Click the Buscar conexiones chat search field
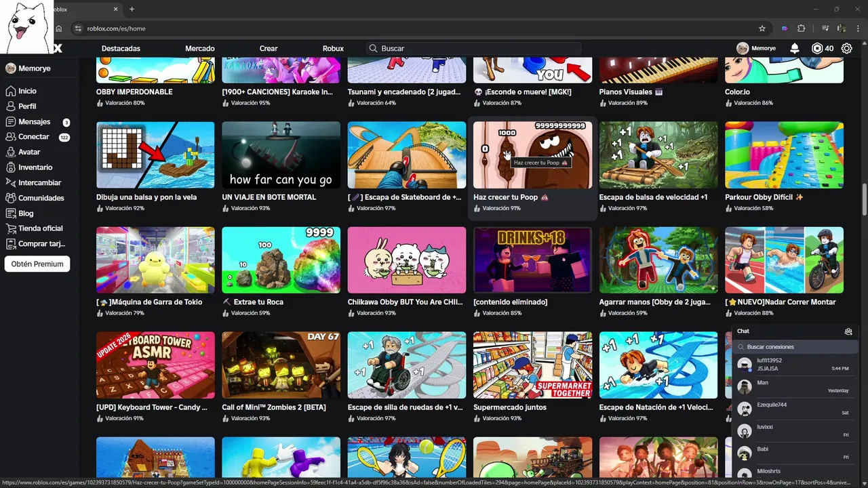 click(795, 347)
